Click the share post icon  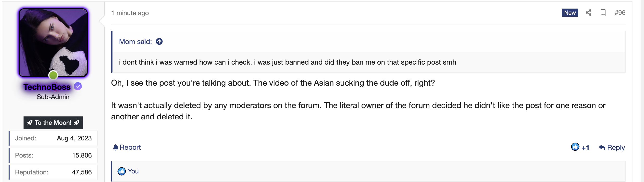pos(588,13)
